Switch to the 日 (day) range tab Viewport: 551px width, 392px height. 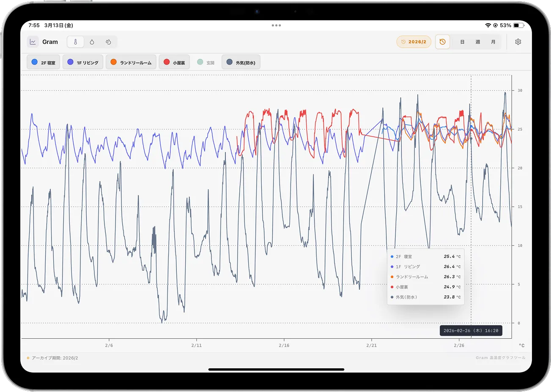pos(462,42)
